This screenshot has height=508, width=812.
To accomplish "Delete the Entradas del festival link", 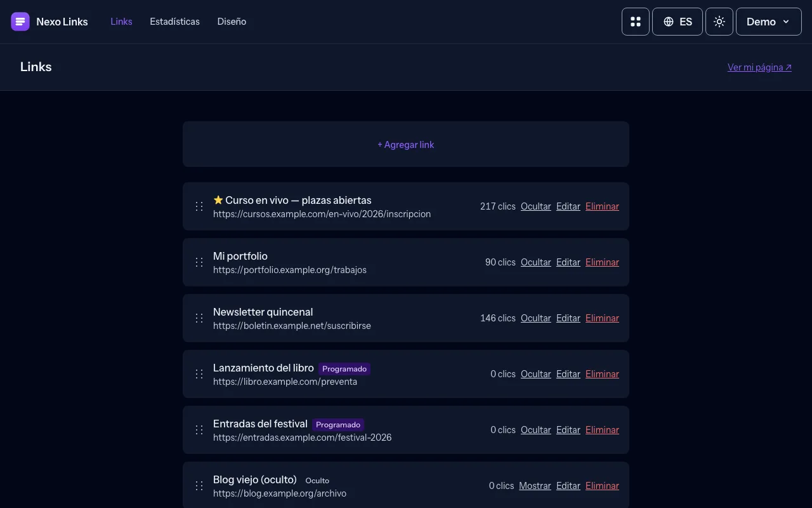I will click(x=602, y=430).
